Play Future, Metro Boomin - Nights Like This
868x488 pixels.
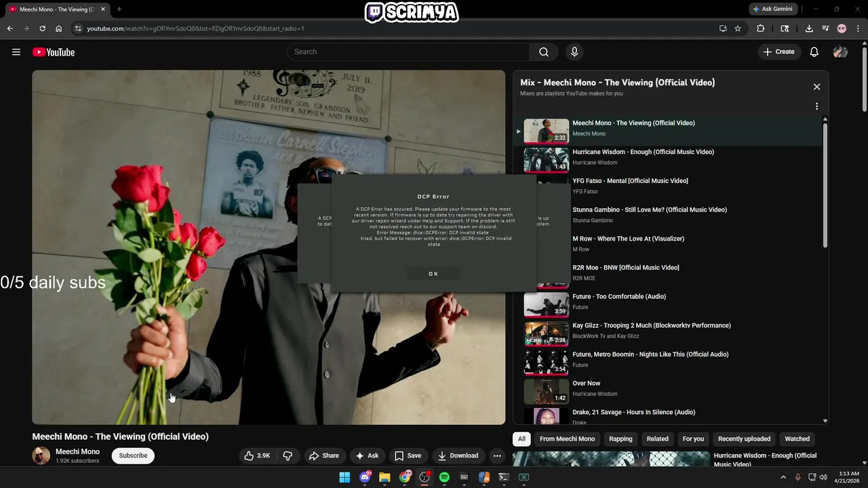[x=668, y=363]
